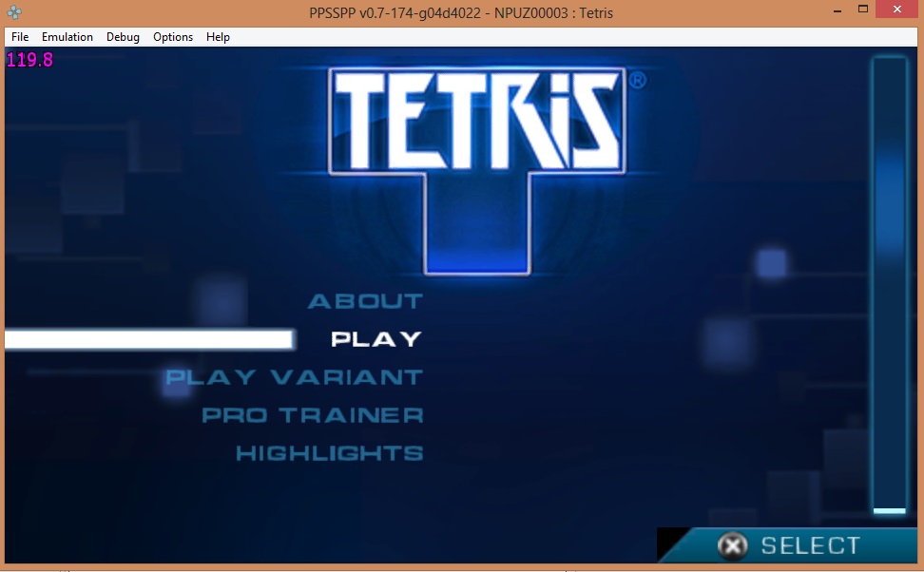
Task: Open the File menu
Action: click(20, 37)
